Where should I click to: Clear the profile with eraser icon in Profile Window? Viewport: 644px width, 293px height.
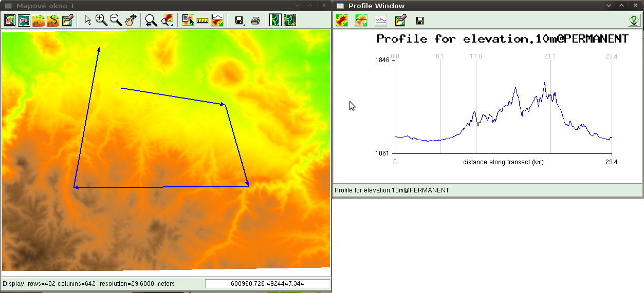click(400, 21)
